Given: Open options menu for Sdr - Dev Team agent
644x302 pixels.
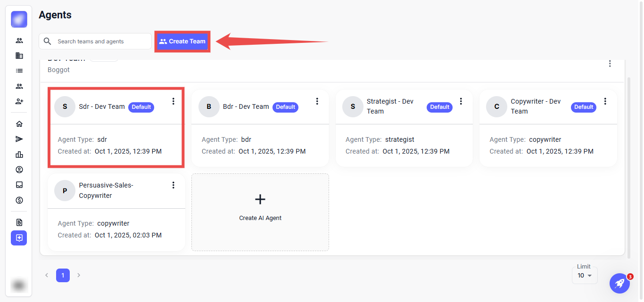Looking at the screenshot, I should [173, 101].
